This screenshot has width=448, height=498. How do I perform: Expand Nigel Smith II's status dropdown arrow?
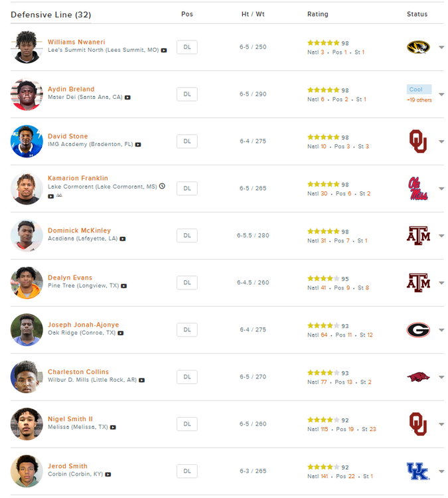(x=441, y=424)
